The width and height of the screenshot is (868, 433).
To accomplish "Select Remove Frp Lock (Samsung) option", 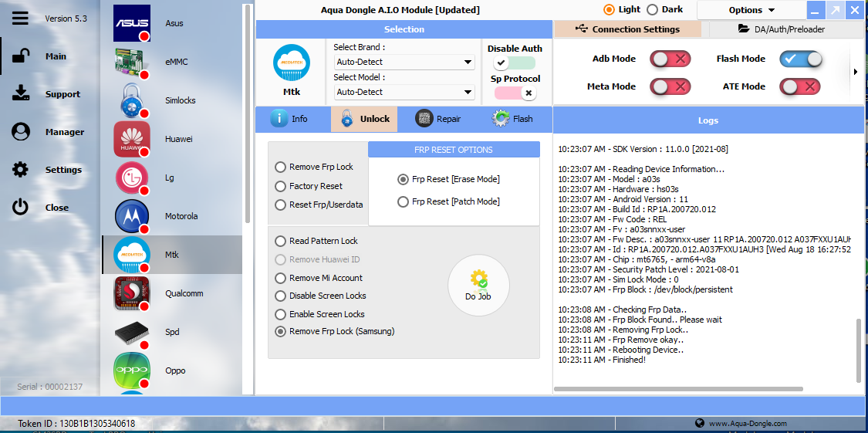I will point(335,332).
